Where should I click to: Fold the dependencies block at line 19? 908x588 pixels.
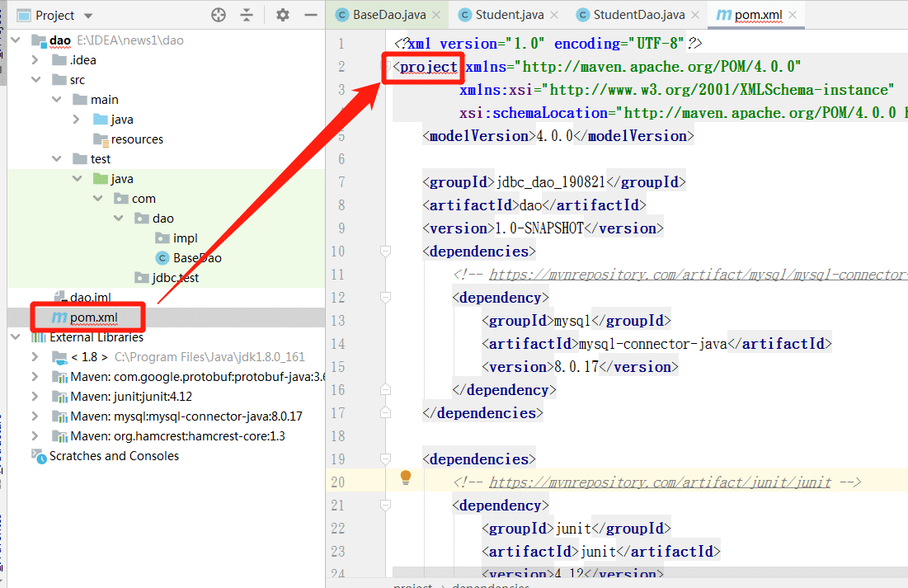click(x=385, y=459)
